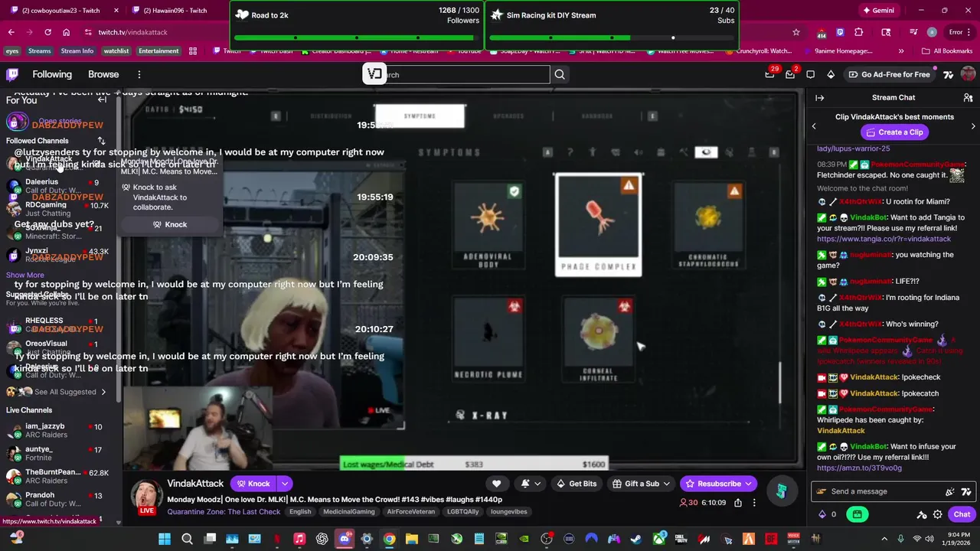Click the search magnifier button
Screen dimensions: 980x551
click(x=560, y=74)
